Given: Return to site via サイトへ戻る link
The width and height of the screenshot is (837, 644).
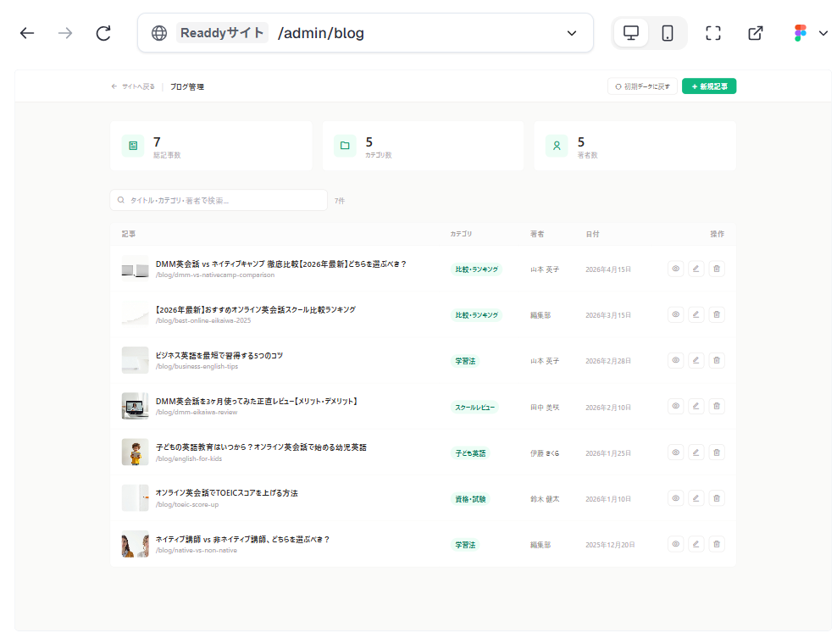Looking at the screenshot, I should pos(133,86).
